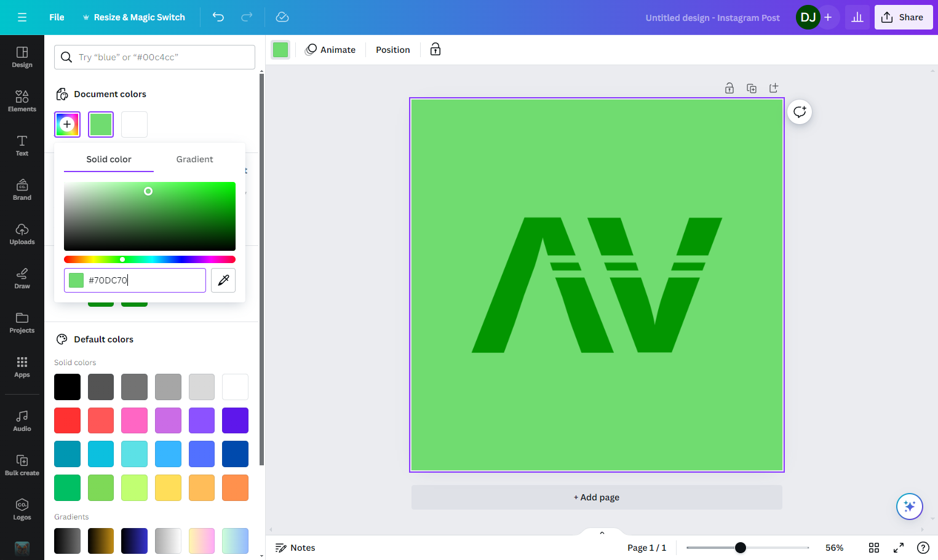Screen dimensions: 938x560
Task: Open the Text sidebar panel
Action: 22,146
